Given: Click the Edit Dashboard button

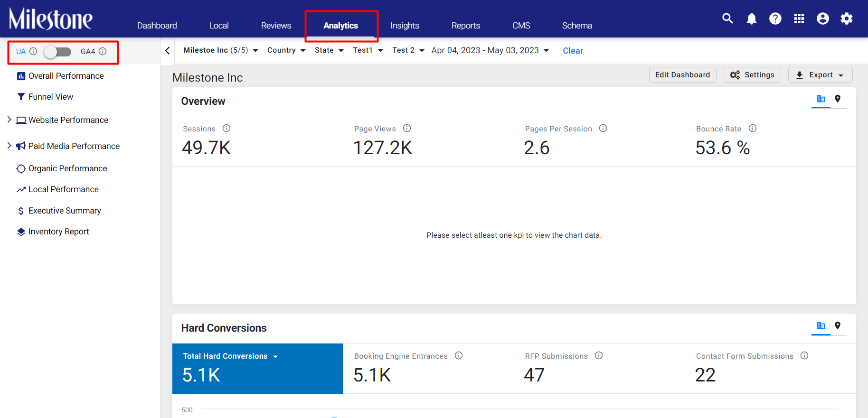Looking at the screenshot, I should tap(682, 75).
